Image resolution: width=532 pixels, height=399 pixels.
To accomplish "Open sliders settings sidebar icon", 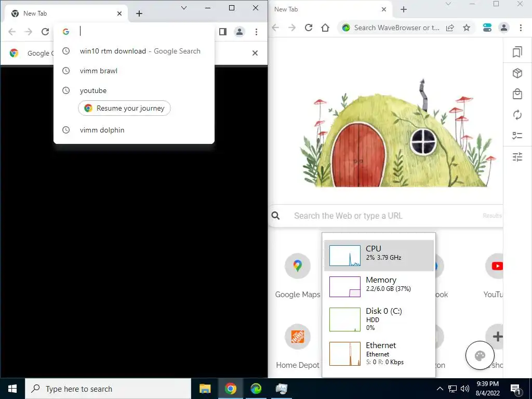I will [x=517, y=157].
